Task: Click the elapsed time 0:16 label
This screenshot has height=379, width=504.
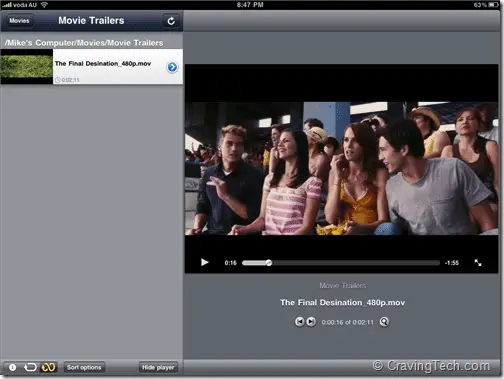Action: (230, 263)
